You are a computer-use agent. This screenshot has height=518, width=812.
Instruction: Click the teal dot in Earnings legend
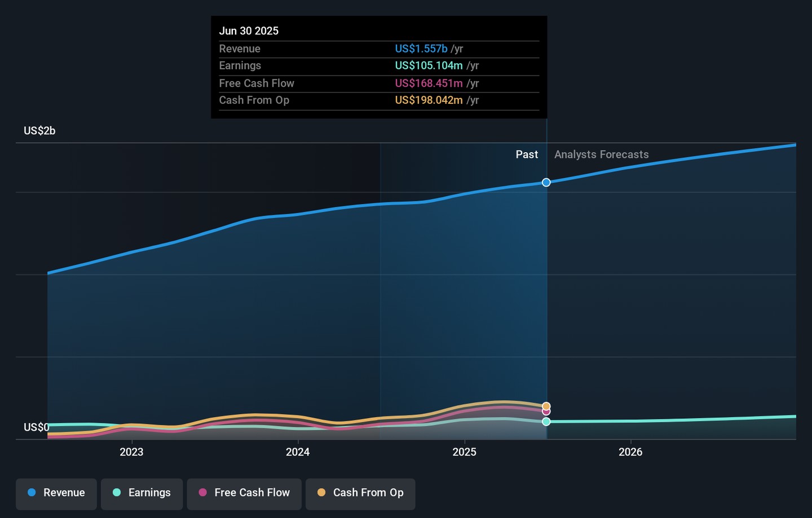(117, 493)
